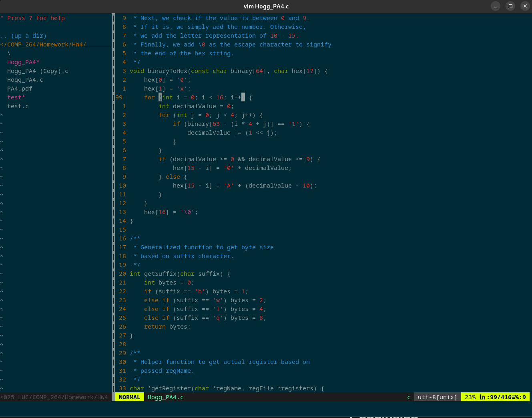
Task: Click the COMP_264/Homework/HW4/ root path
Action: 43,44
